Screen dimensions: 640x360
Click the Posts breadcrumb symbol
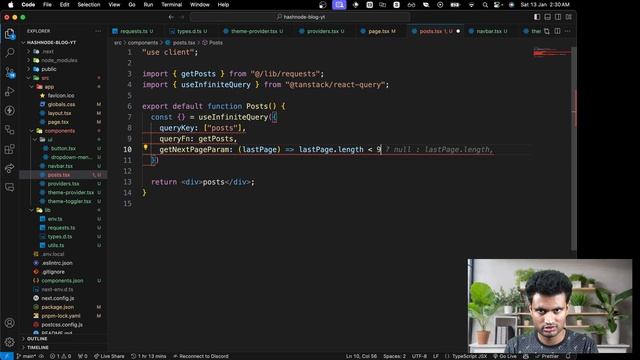[213, 42]
